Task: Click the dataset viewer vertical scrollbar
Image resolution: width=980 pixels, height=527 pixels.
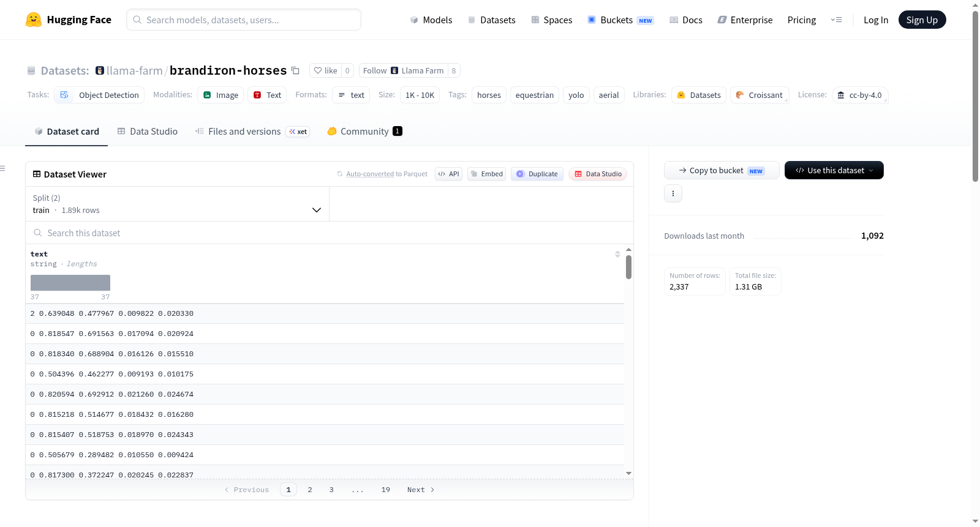Action: click(x=628, y=267)
